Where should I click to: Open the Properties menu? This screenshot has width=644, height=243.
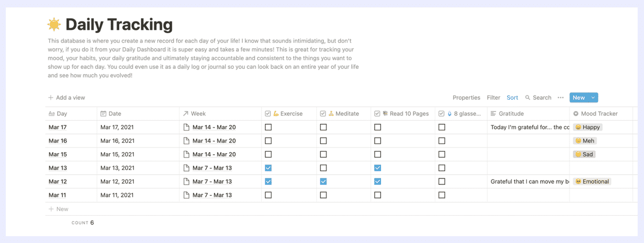click(x=467, y=98)
